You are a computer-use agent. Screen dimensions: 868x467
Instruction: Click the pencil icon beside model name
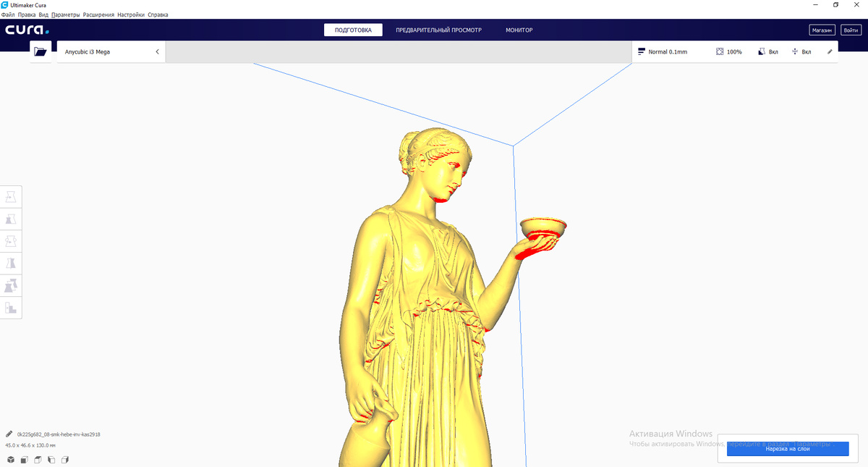point(9,434)
